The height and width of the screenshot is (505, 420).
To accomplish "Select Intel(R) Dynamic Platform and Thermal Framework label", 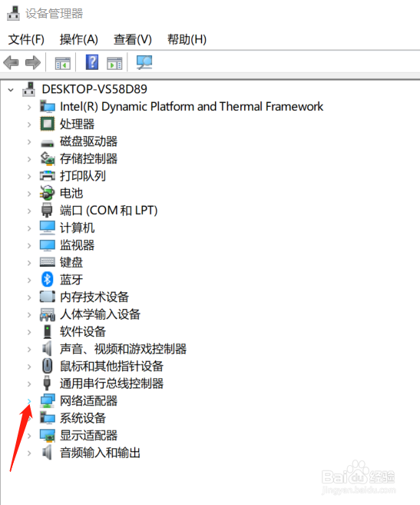I will point(191,107).
